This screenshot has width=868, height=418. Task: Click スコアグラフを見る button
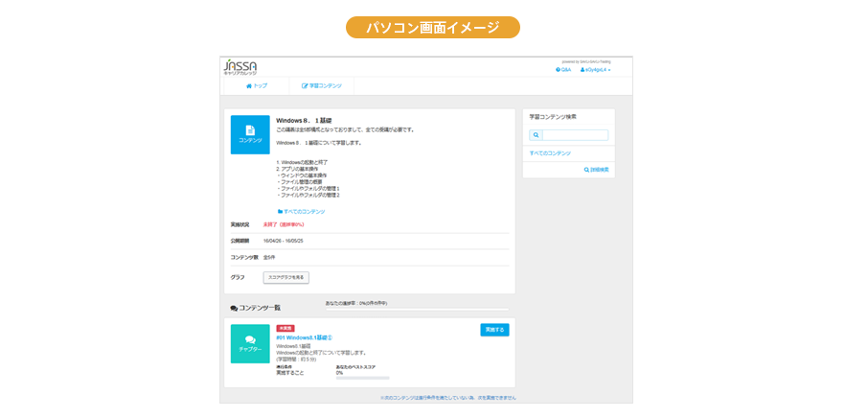click(x=286, y=277)
